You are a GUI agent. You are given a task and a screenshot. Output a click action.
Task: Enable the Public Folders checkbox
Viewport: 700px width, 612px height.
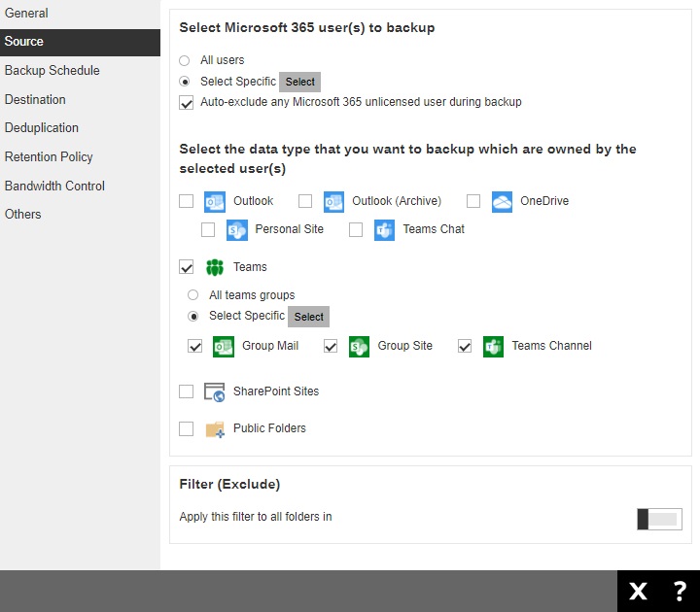pos(186,428)
